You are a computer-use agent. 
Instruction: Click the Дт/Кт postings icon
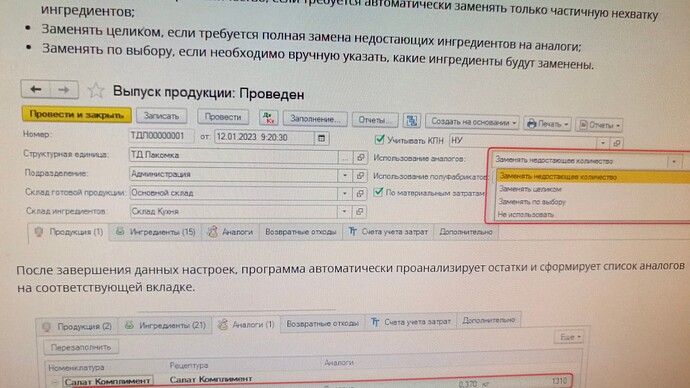tap(268, 117)
